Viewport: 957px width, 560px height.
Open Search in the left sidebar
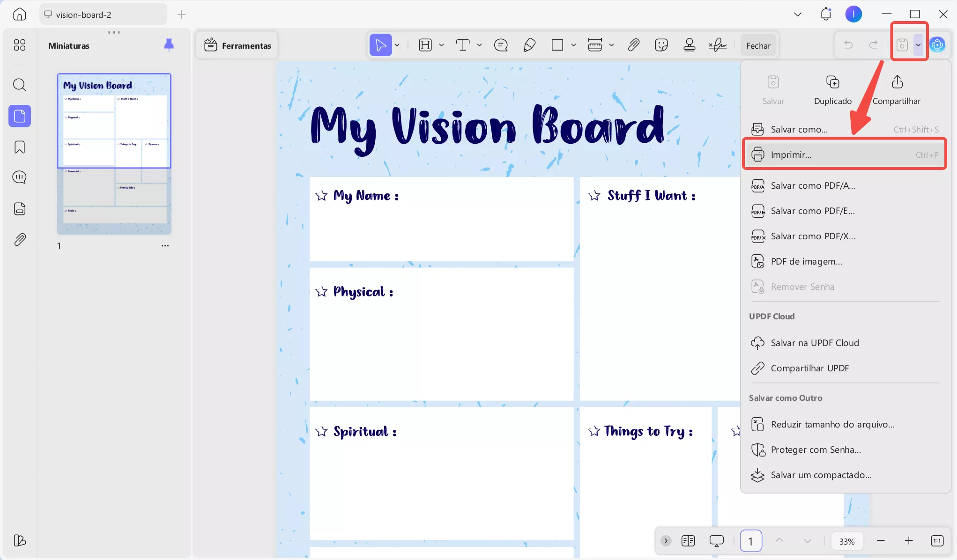[19, 85]
